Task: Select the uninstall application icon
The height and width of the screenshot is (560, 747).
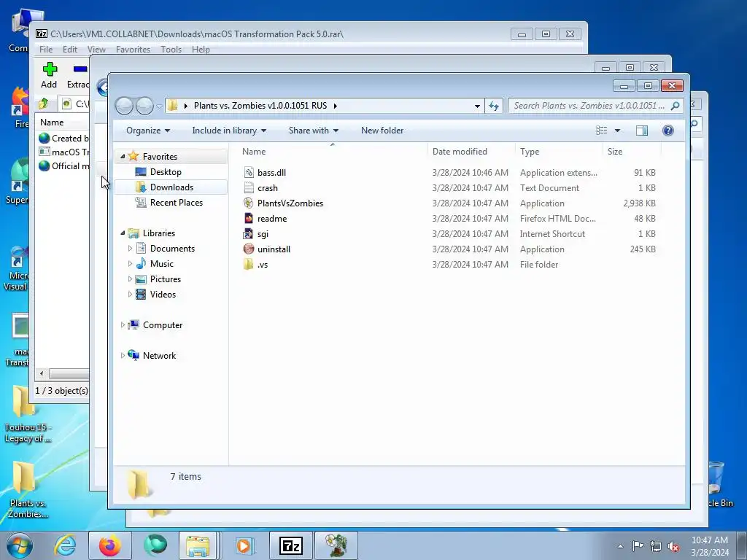Action: click(x=249, y=249)
